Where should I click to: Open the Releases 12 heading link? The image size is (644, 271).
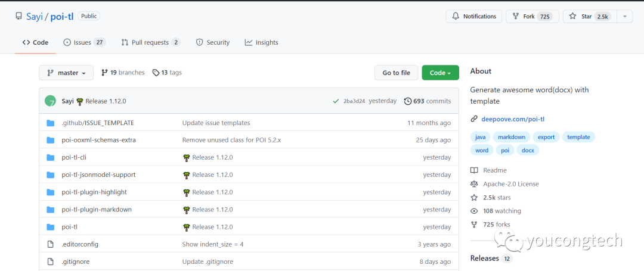491,258
